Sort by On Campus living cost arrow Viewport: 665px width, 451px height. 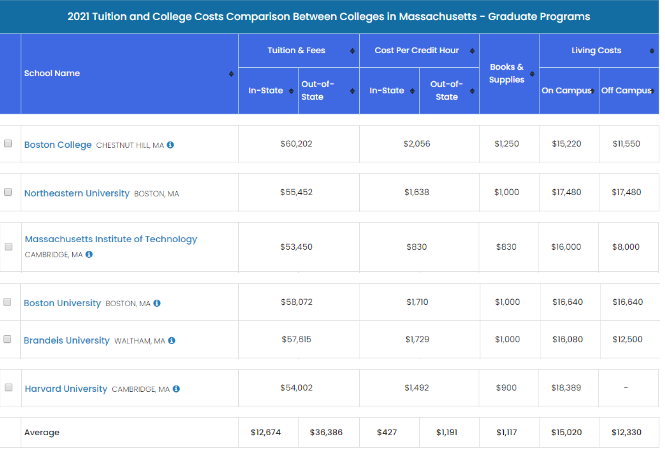tap(592, 91)
